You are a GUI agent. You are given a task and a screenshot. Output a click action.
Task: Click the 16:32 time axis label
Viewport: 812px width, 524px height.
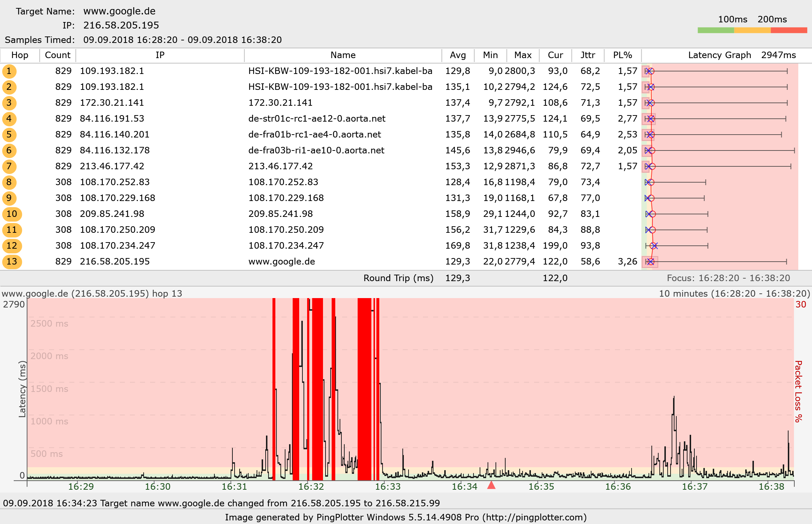311,486
